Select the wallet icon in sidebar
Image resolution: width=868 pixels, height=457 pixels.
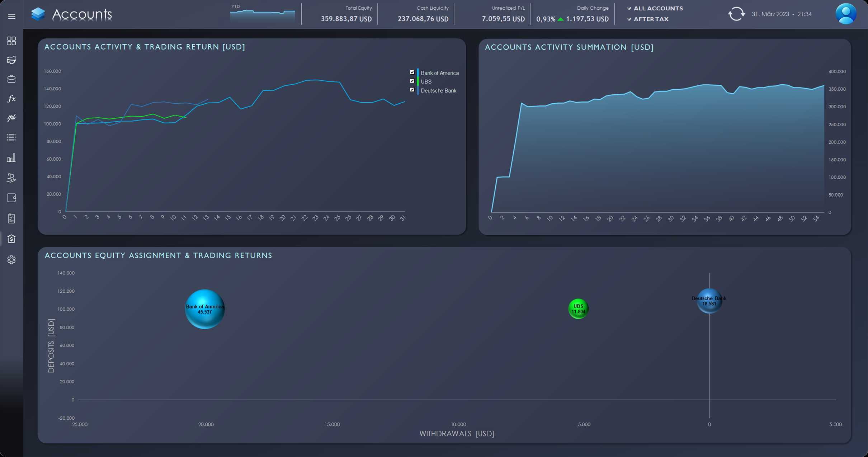click(11, 198)
